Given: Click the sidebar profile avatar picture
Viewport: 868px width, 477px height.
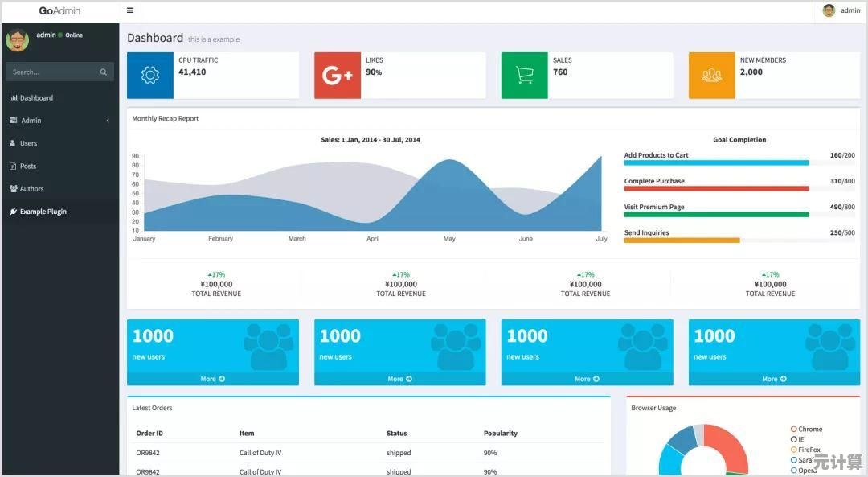Looking at the screenshot, I should coord(17,40).
